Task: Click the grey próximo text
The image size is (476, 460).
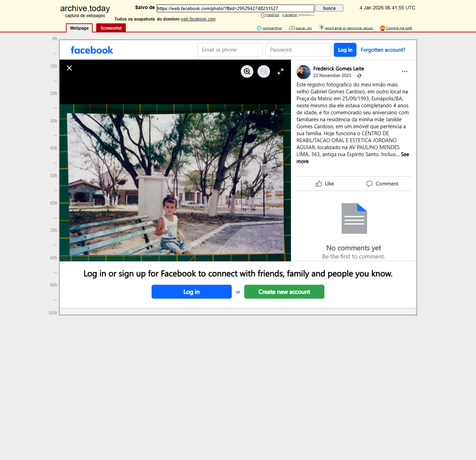Action: click(306, 15)
